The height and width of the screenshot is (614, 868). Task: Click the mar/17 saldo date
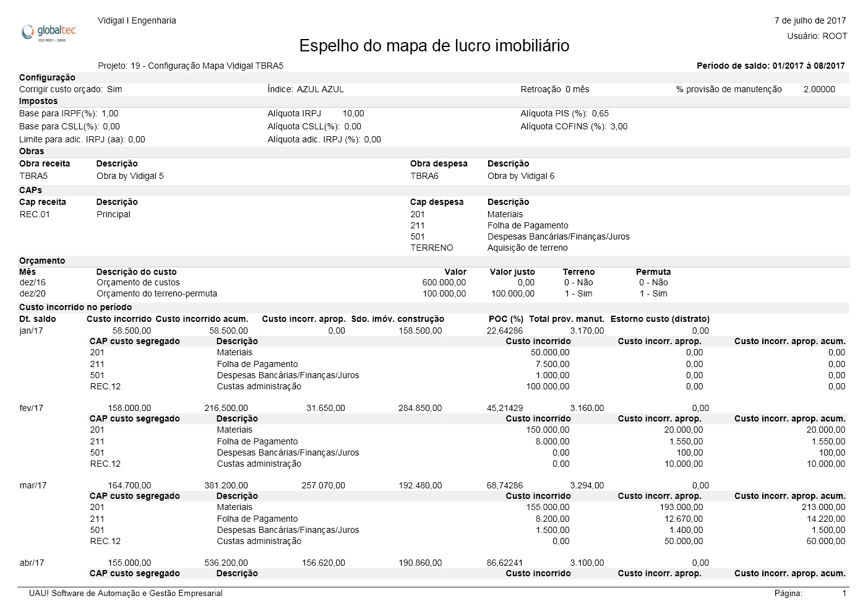click(33, 485)
